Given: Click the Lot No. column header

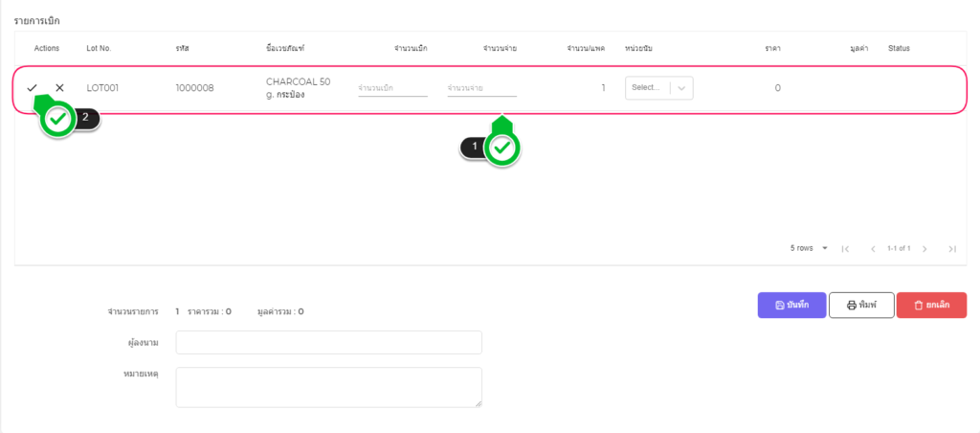Looking at the screenshot, I should coord(100,48).
